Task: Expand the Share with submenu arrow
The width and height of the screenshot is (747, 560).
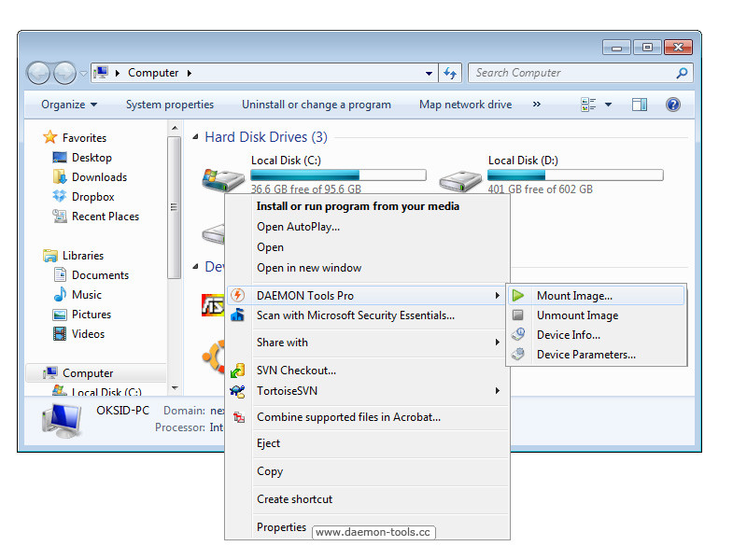Action: (x=497, y=342)
